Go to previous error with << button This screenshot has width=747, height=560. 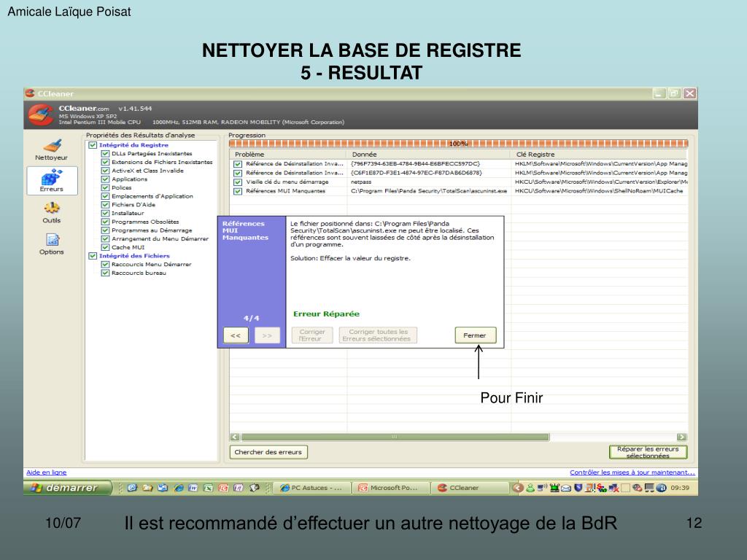click(x=236, y=335)
